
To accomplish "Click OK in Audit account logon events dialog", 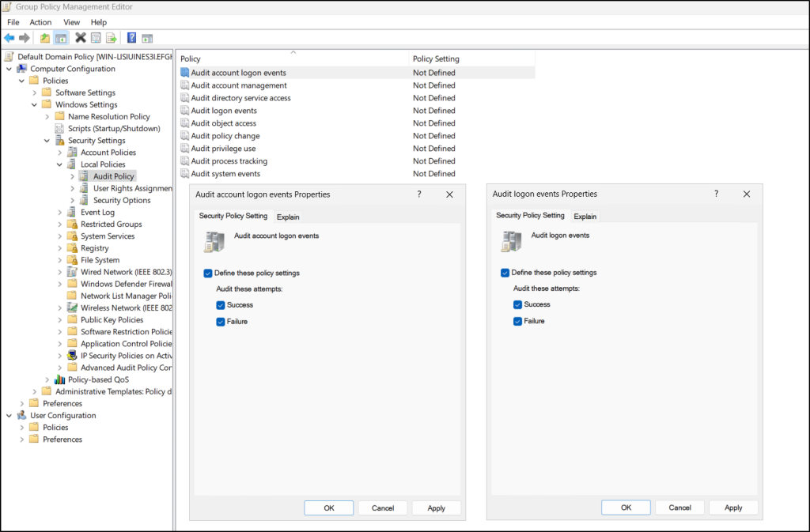I will [x=328, y=508].
